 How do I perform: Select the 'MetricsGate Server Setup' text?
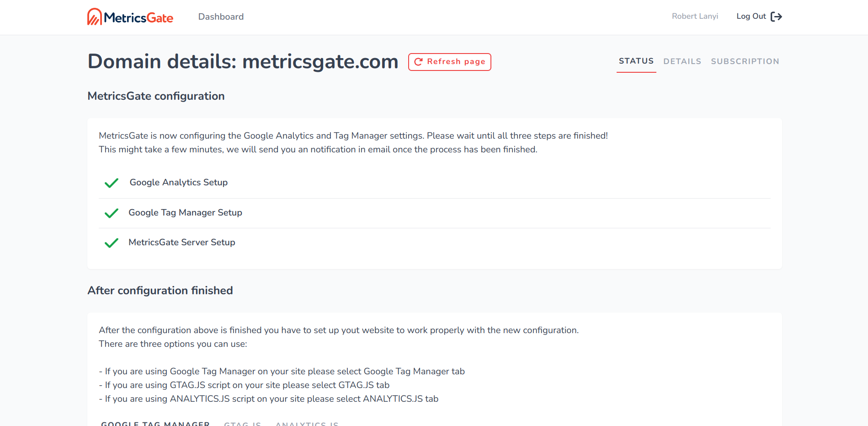182,243
